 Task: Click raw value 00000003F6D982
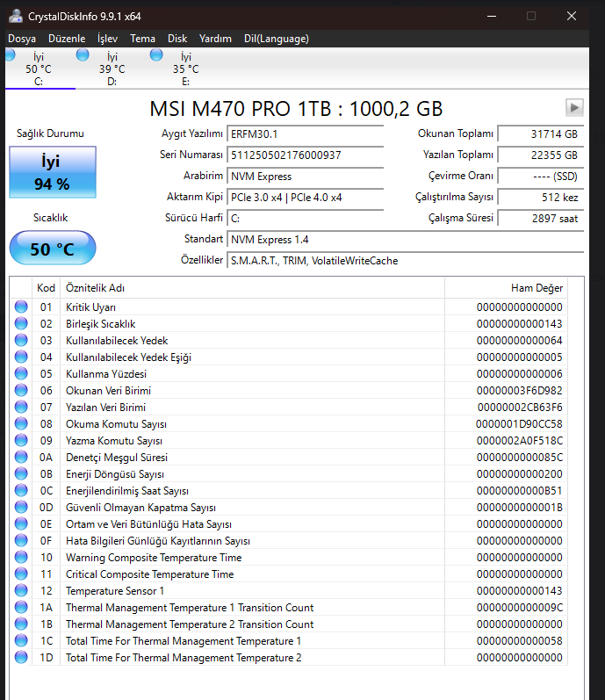[519, 391]
